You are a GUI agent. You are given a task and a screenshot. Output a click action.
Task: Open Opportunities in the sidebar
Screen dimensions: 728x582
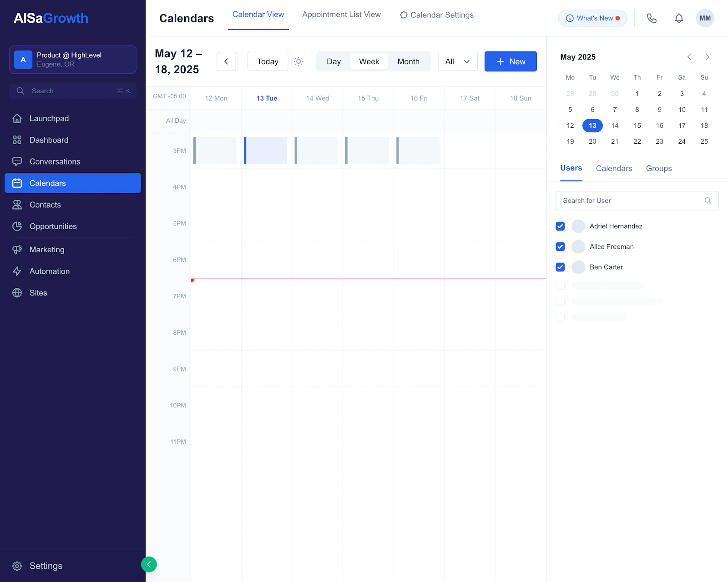(73, 226)
